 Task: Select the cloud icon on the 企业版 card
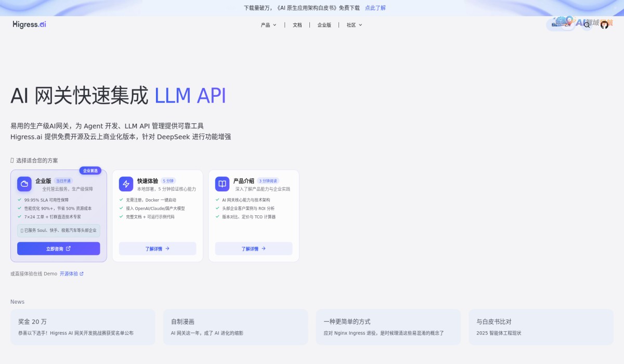(x=24, y=184)
